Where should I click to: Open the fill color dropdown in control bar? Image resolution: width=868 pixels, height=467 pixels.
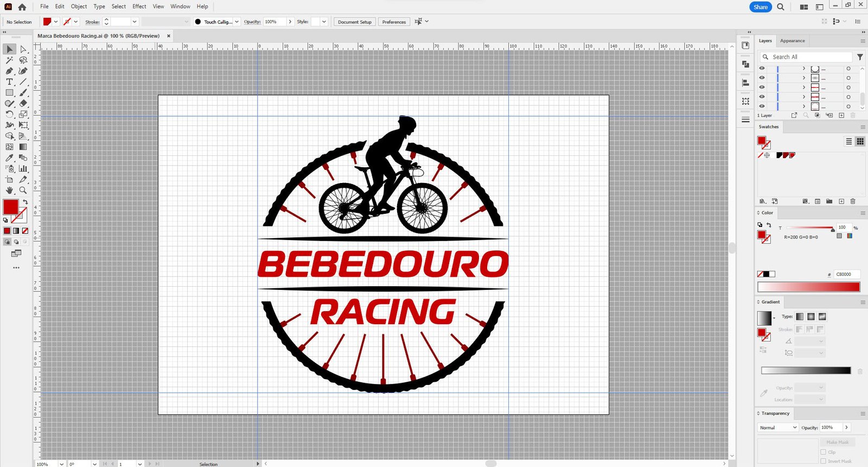coord(56,22)
